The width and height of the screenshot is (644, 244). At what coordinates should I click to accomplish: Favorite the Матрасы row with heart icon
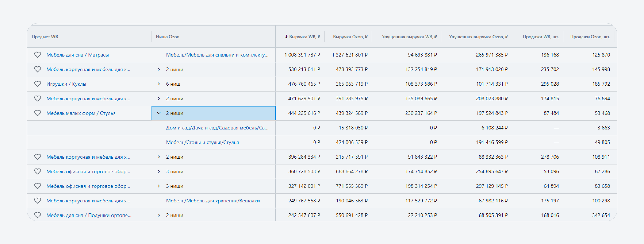pyautogui.click(x=37, y=55)
